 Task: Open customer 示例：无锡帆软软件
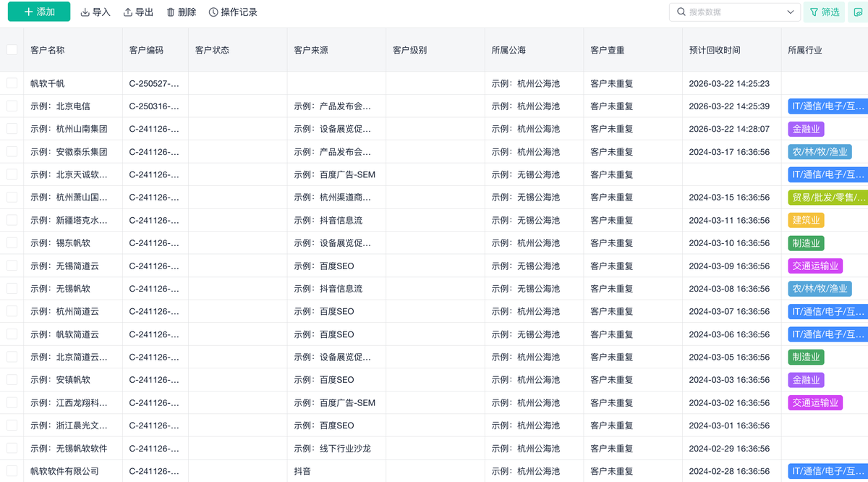click(x=69, y=448)
